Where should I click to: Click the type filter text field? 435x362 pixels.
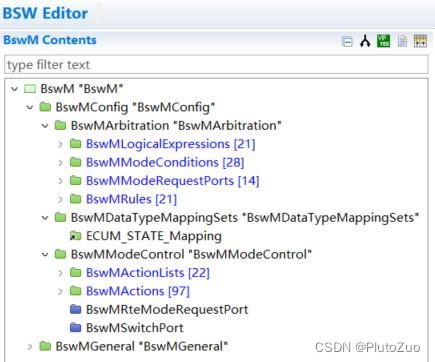click(216, 65)
